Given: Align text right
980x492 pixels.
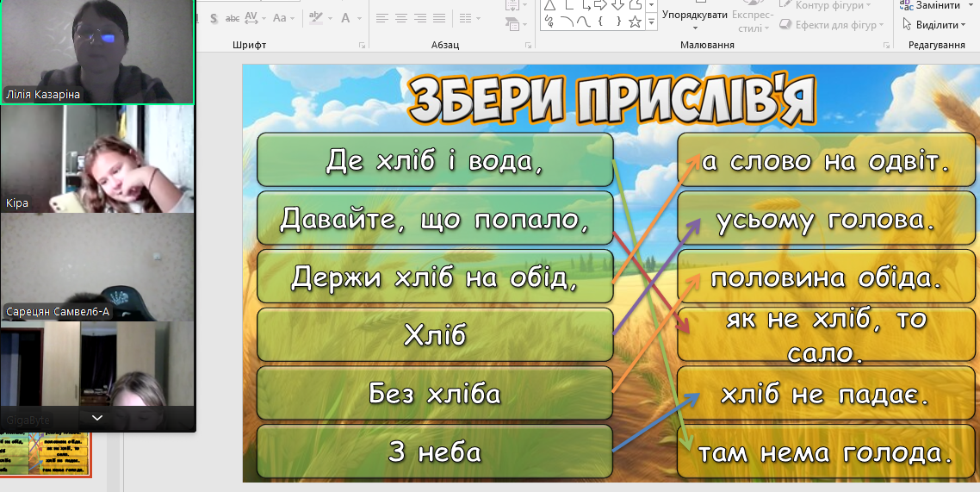Looking at the screenshot, I should (420, 18).
